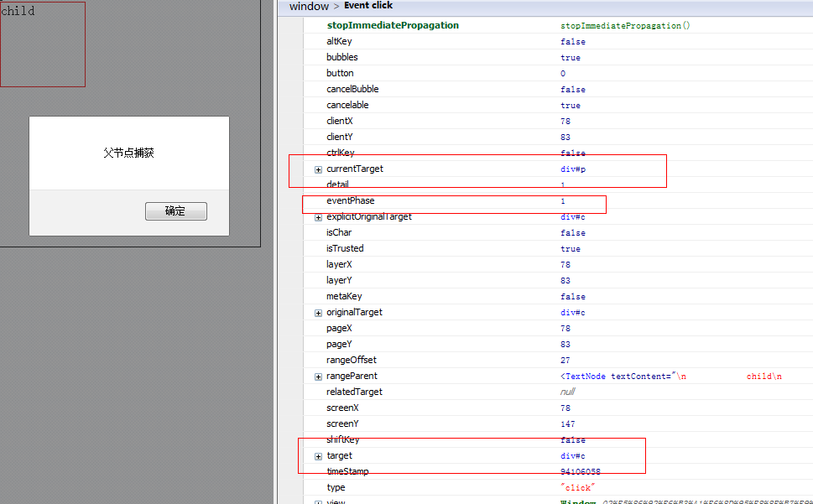Select the bubbles property name

coord(342,57)
